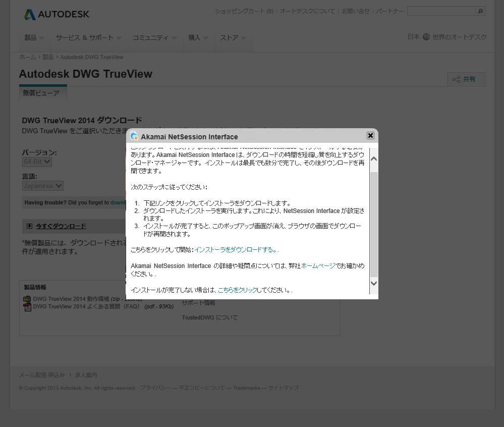Click サポート情報 link
Screen dimensions: 504x427
pos(198,303)
